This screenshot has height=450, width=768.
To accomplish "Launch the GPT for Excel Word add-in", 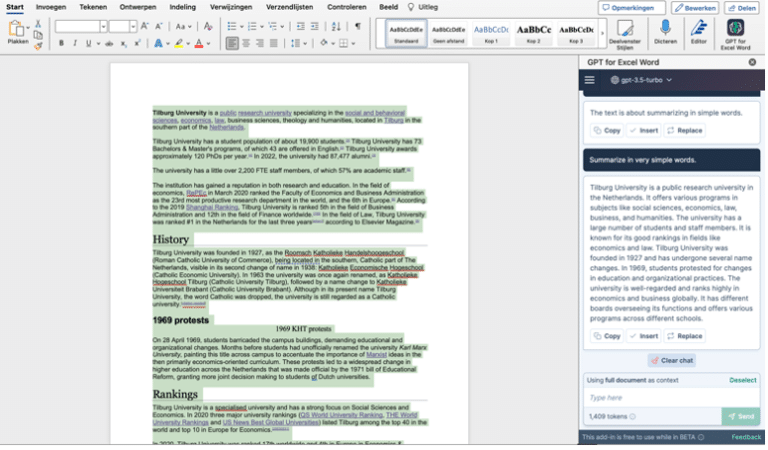I will pos(735,31).
